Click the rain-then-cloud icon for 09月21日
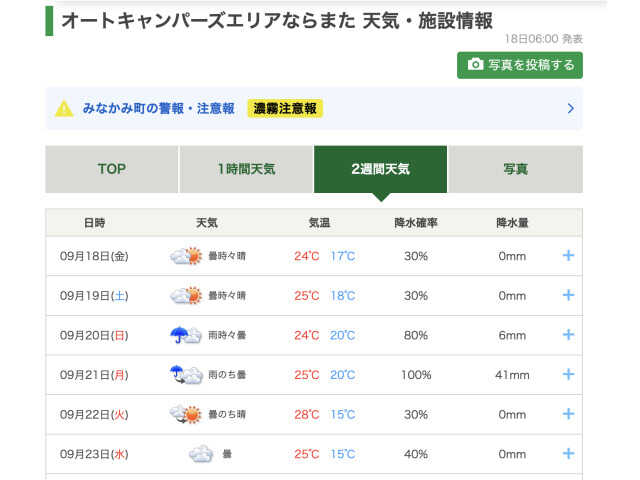Viewport: 640px width, 480px height. click(186, 375)
